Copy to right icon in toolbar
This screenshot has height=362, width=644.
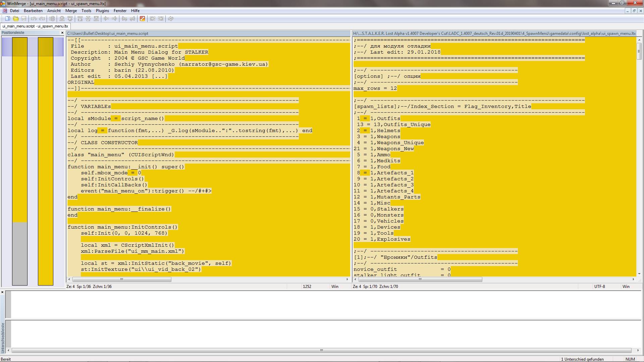106,19
